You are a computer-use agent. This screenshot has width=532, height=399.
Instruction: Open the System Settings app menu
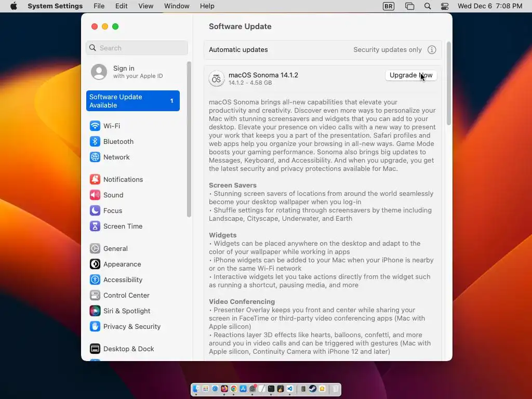[x=55, y=6]
